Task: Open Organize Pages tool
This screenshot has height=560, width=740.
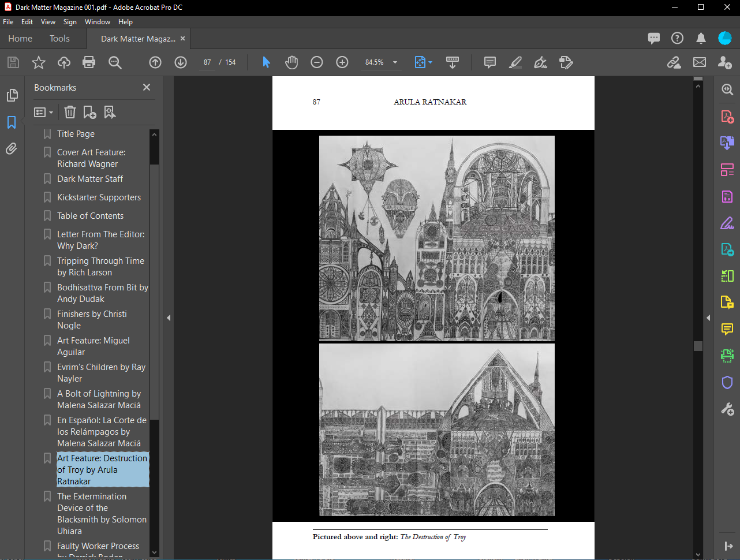Action: (727, 170)
